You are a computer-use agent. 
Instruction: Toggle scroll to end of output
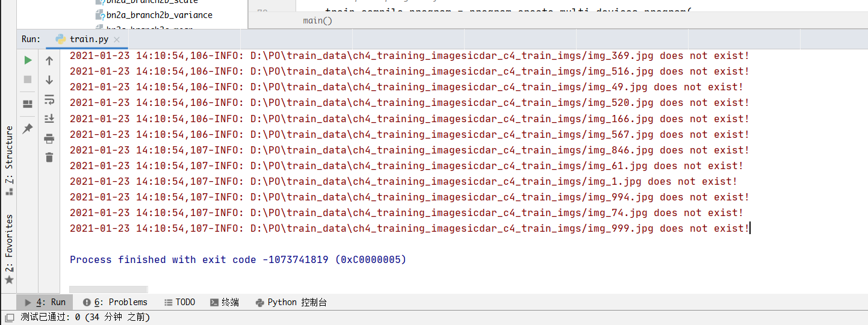(x=49, y=119)
